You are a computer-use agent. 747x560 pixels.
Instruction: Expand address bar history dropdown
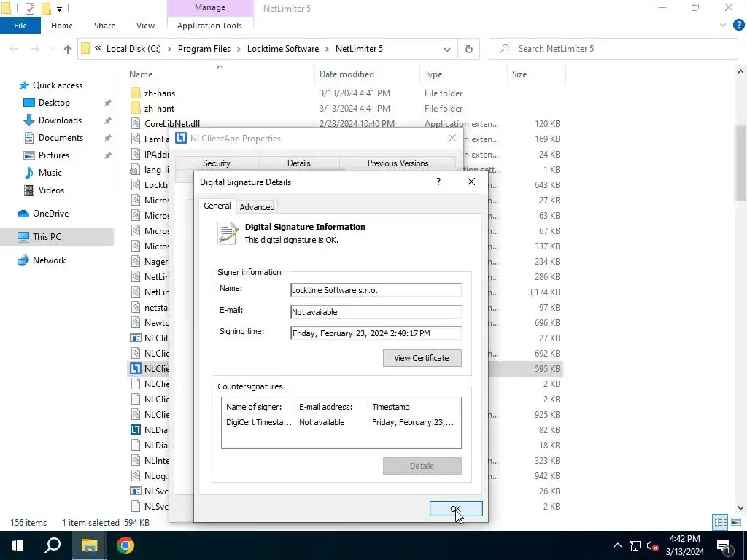(x=447, y=49)
